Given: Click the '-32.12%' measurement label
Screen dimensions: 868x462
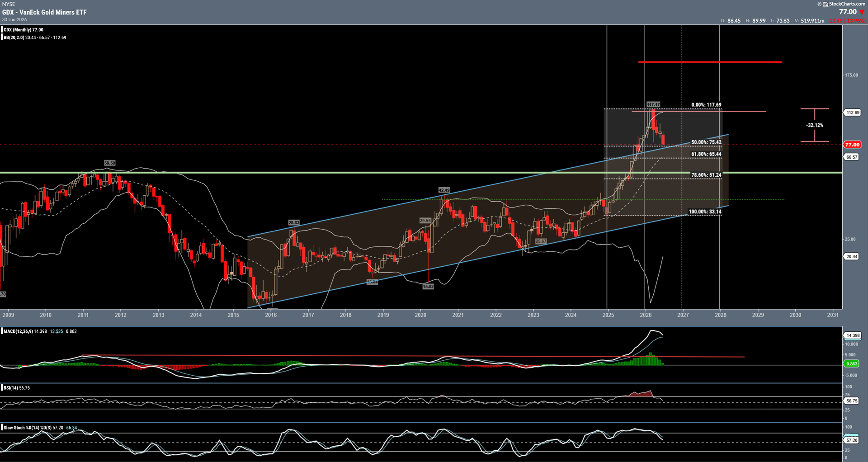Looking at the screenshot, I should coord(815,125).
